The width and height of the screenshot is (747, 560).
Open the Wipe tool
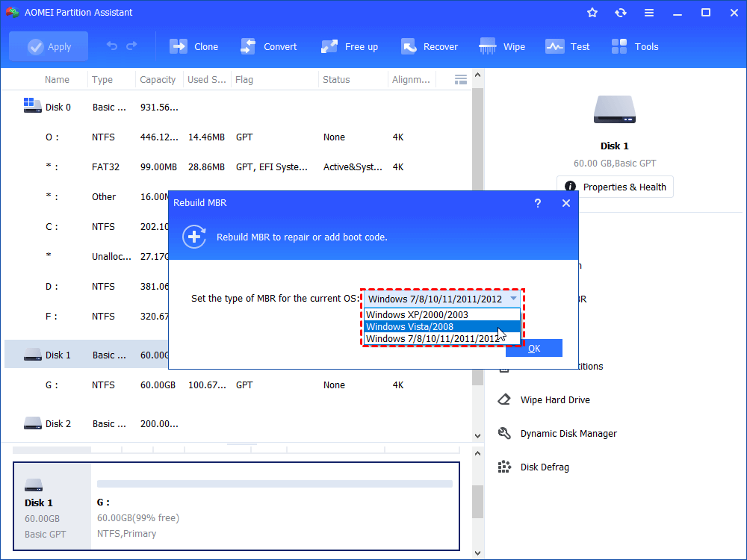(x=489, y=46)
